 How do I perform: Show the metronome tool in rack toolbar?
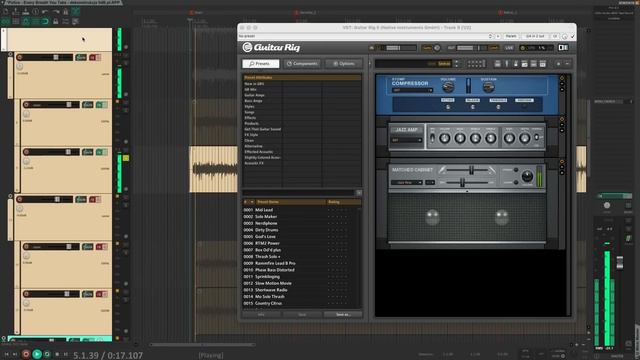tap(516, 64)
